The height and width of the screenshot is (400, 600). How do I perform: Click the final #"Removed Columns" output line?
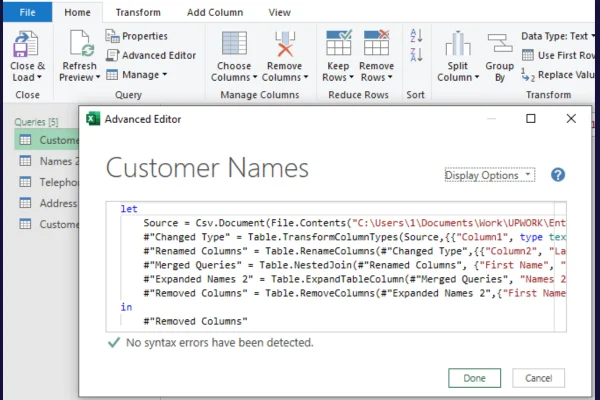(195, 322)
